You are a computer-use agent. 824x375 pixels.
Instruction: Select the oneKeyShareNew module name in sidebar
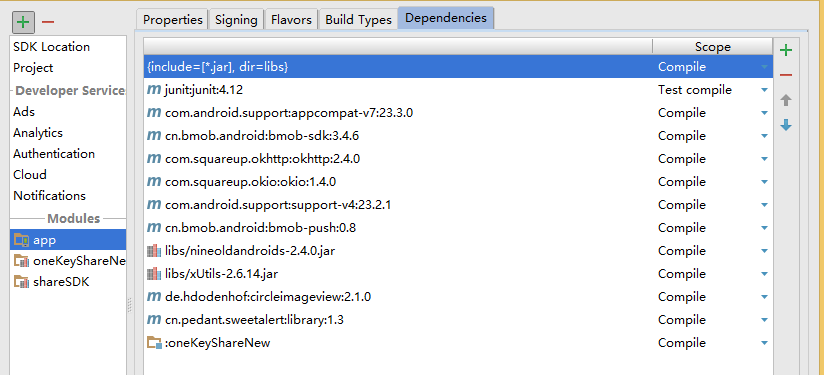[79, 261]
